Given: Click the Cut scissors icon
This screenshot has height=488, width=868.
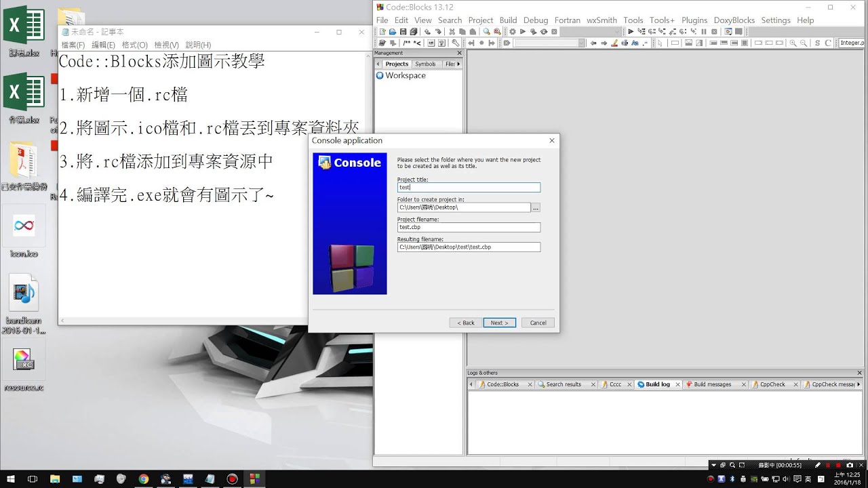Looking at the screenshot, I should click(452, 31).
